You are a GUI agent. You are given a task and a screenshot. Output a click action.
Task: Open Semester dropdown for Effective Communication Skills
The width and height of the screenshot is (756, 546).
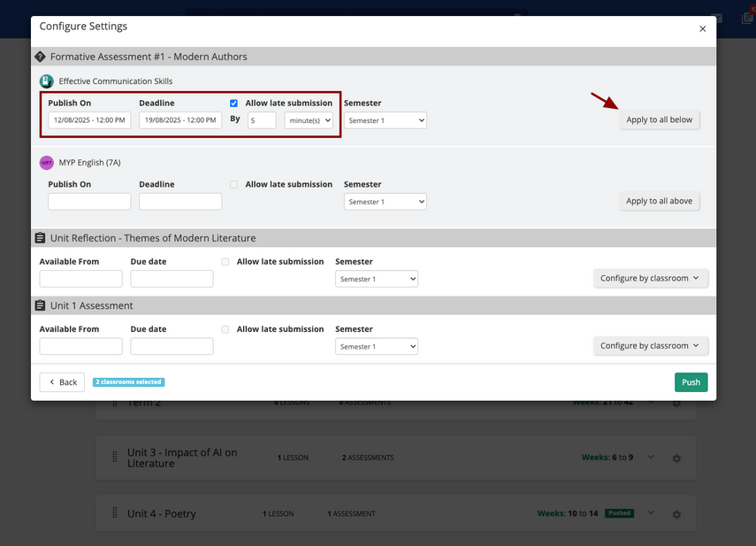(x=385, y=120)
